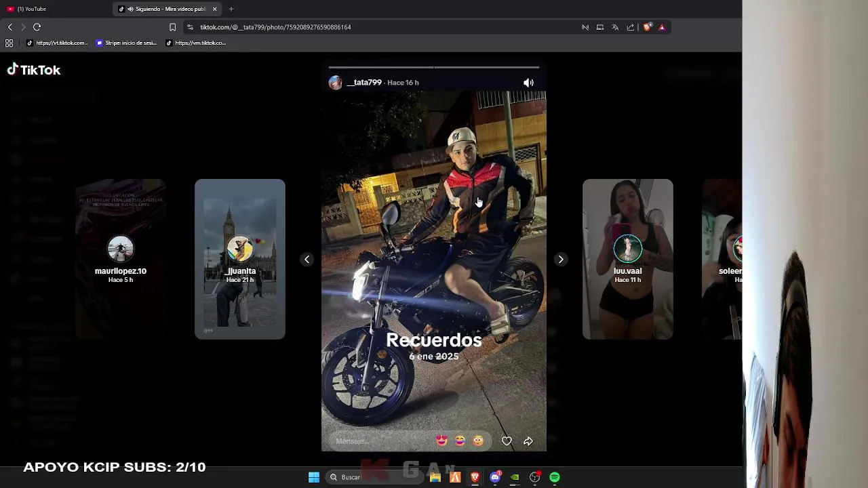868x488 pixels.
Task: Send heart-eyes emoji reaction
Action: click(442, 441)
